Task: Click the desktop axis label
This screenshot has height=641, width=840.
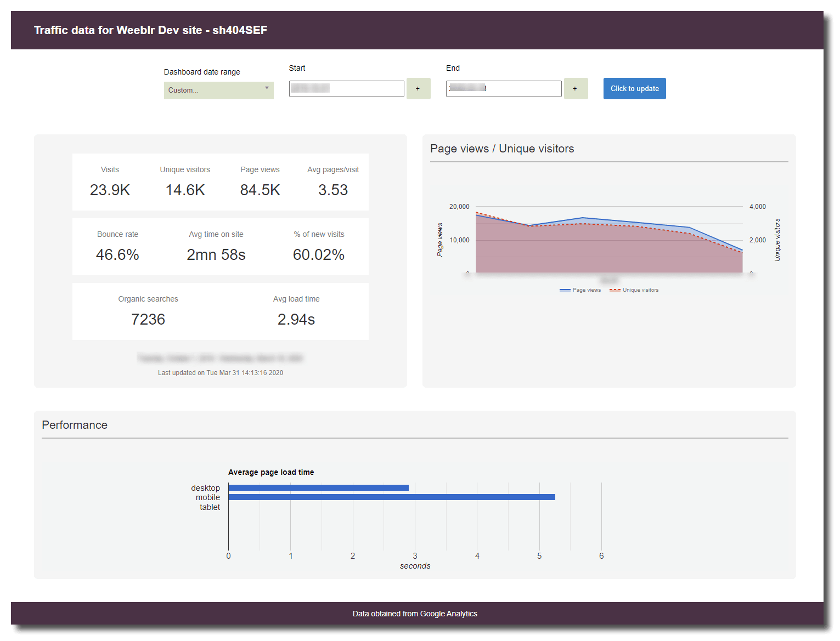Action: [205, 488]
